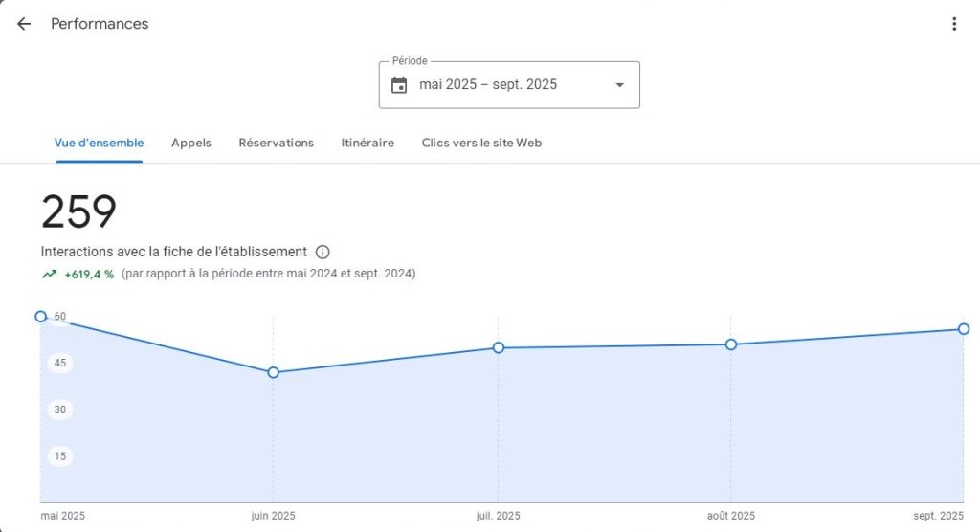Click the mai 2025 data point on chart

[x=40, y=317]
